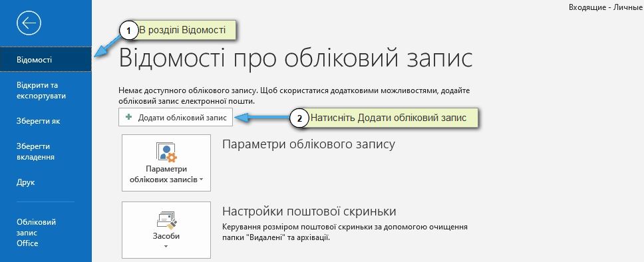Click the Керування розміром поштової скриньки description
This screenshot has width=644, height=262.
point(345,232)
